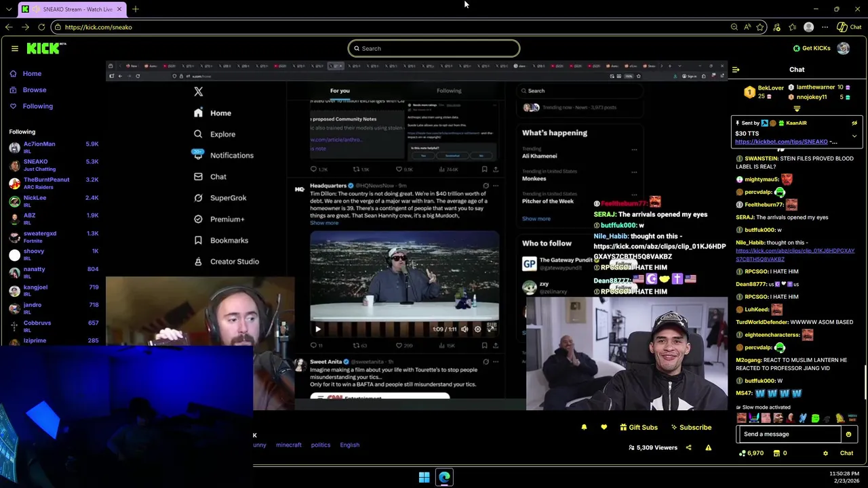Toggle stream notifications bell
The width and height of the screenshot is (868, 488).
(584, 428)
